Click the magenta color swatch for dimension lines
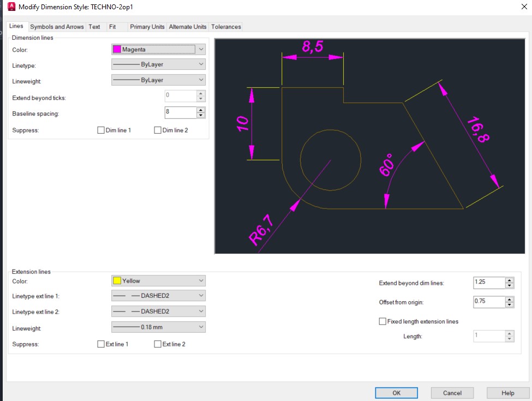 116,49
